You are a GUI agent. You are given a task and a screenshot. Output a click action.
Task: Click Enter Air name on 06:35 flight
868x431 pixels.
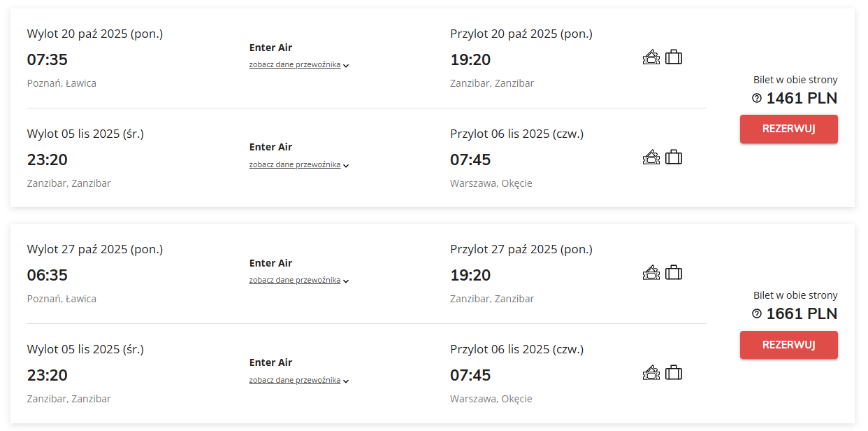270,263
